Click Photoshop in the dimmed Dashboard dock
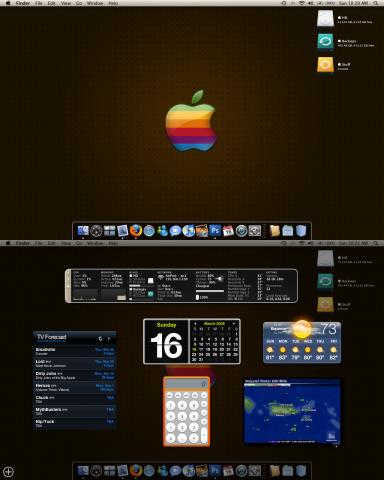Viewport: 384px width, 480px height. pos(215,471)
